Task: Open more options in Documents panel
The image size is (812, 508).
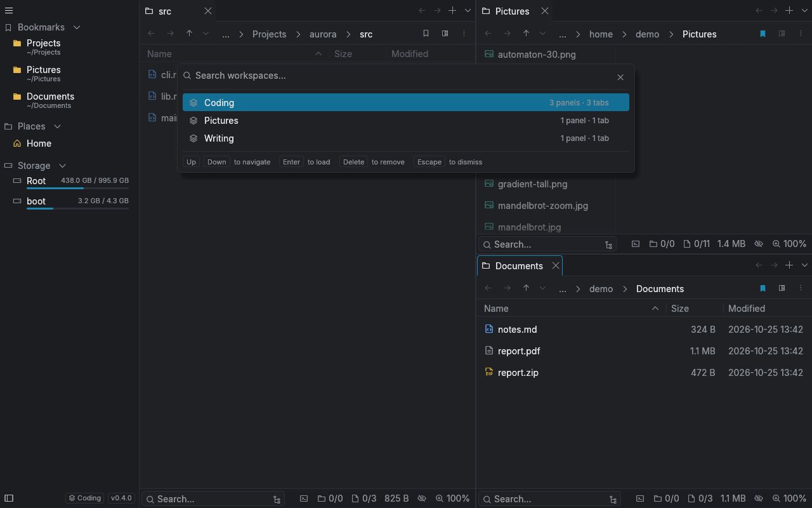Action: pos(801,288)
